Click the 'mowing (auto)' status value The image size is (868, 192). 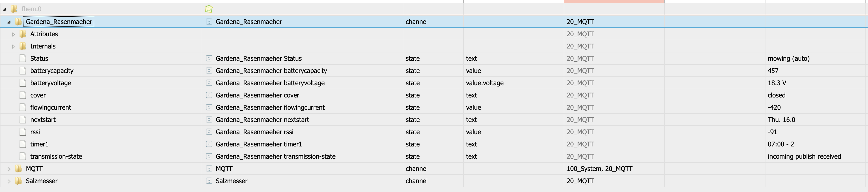(x=789, y=59)
